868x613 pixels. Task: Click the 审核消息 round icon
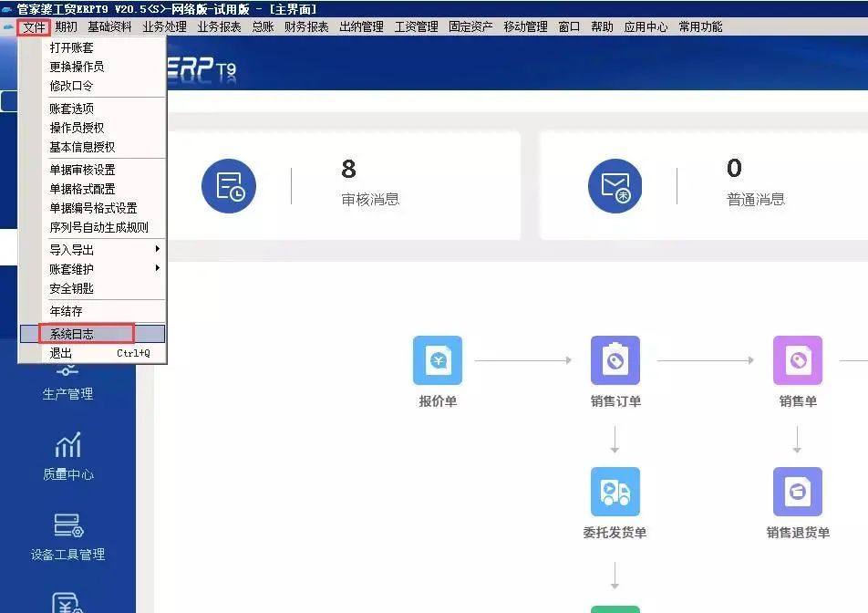229,186
